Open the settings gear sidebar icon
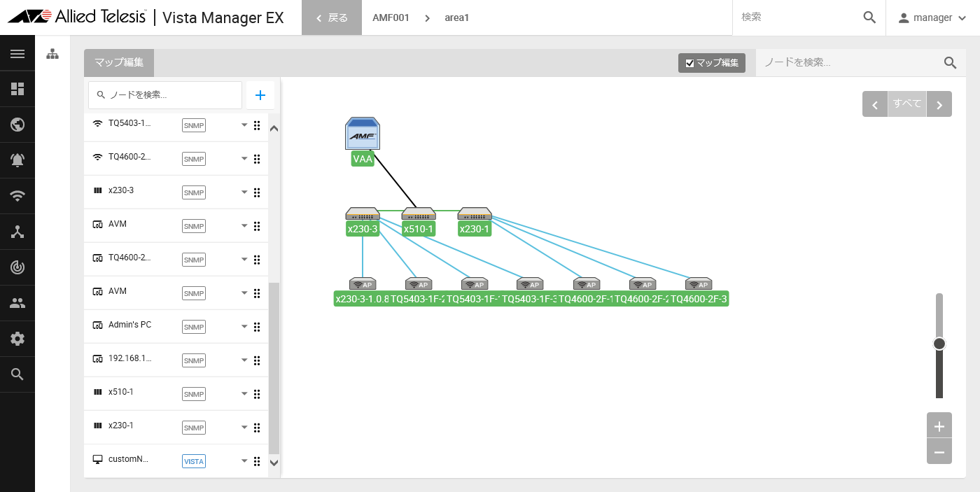The width and height of the screenshot is (980, 492). pyautogui.click(x=17, y=339)
